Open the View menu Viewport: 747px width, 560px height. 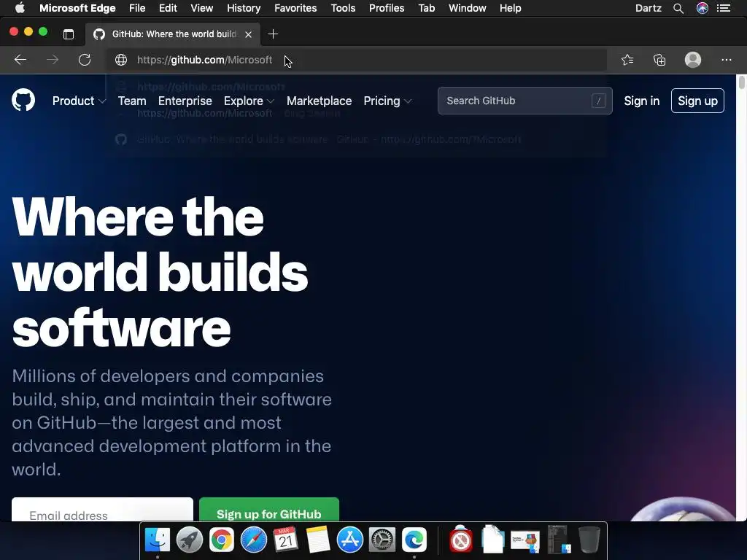[201, 8]
